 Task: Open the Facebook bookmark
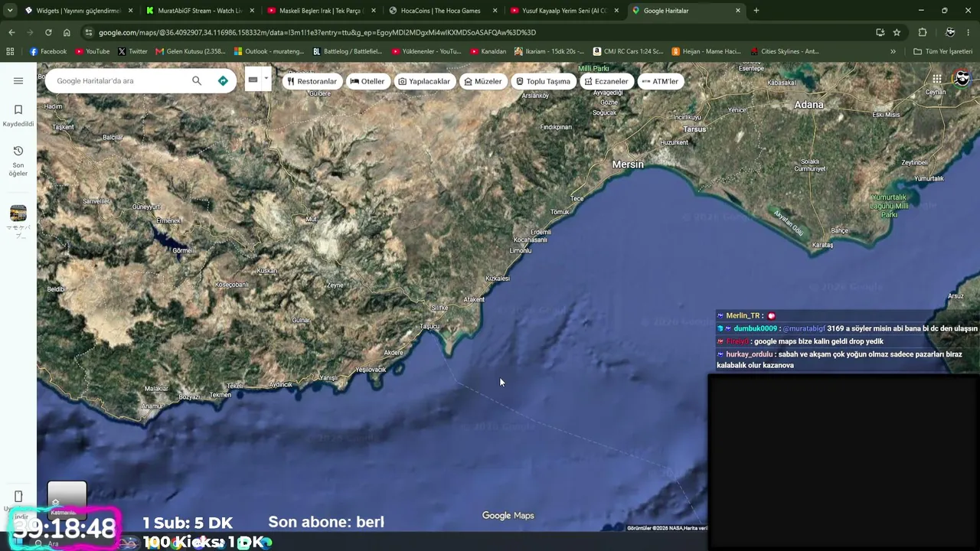click(48, 51)
